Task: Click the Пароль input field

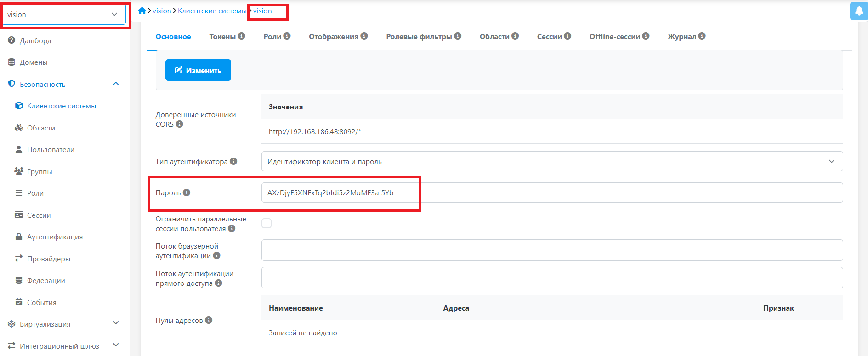Action: point(551,192)
